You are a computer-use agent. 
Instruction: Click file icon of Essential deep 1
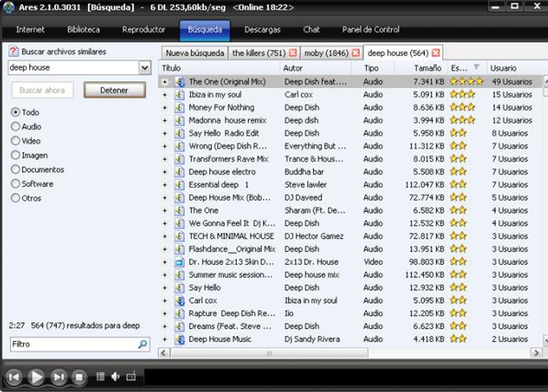pos(179,185)
